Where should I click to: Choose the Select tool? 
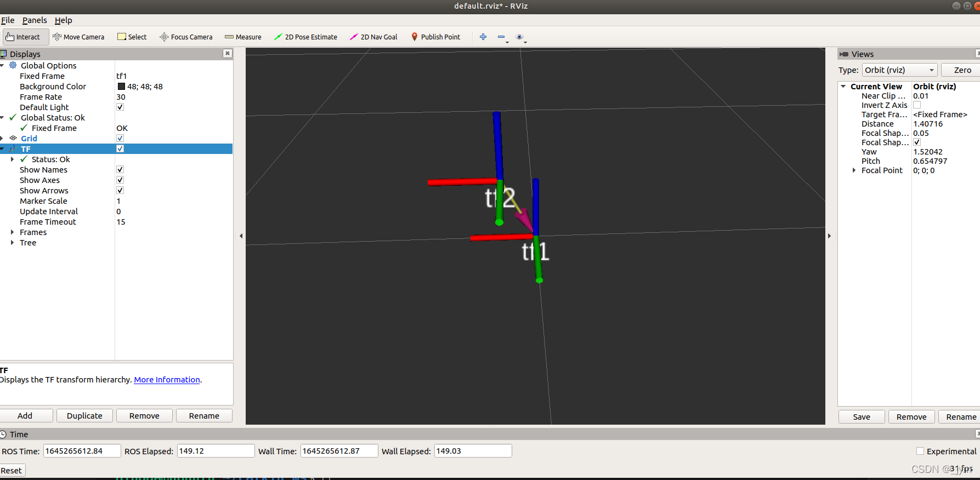(132, 37)
